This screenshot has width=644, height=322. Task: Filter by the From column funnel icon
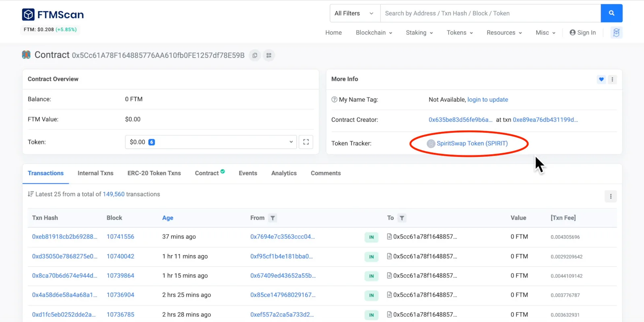coord(272,218)
